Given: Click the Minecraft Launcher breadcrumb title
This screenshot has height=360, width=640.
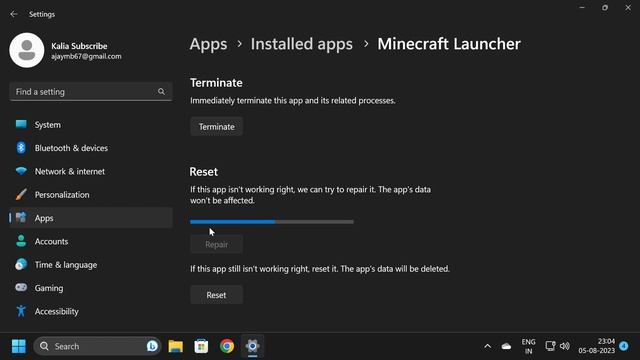Looking at the screenshot, I should pos(449,44).
